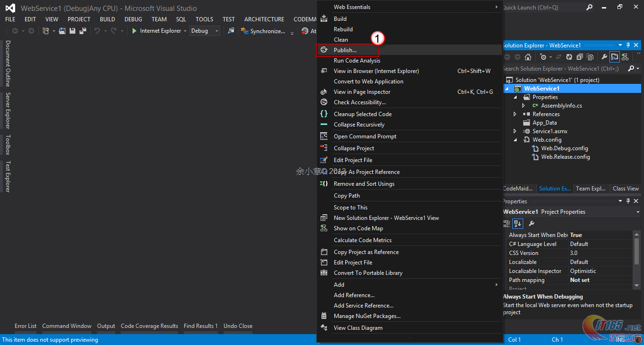
Task: Open Solution Explorer window position dropdown arrow
Action: (x=621, y=45)
